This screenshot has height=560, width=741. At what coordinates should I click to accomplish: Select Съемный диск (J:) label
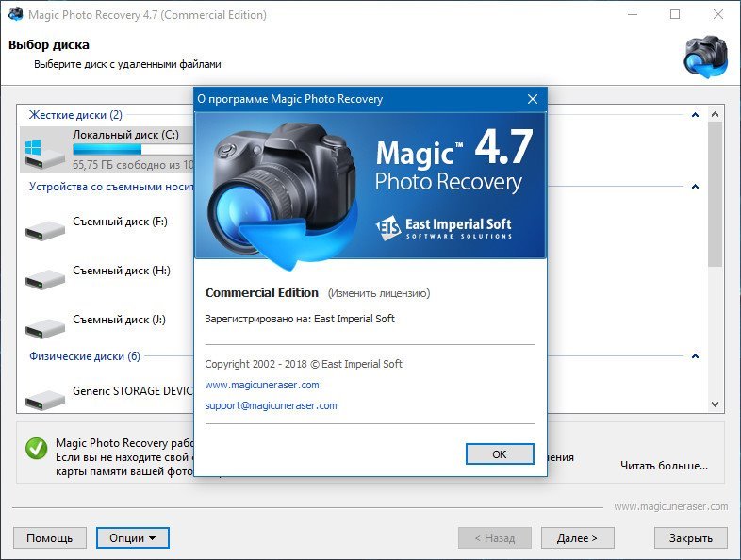(x=119, y=320)
